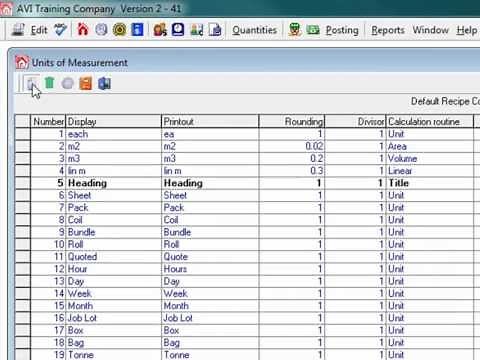Click the Printout column header
480x360 pixels.
point(210,121)
